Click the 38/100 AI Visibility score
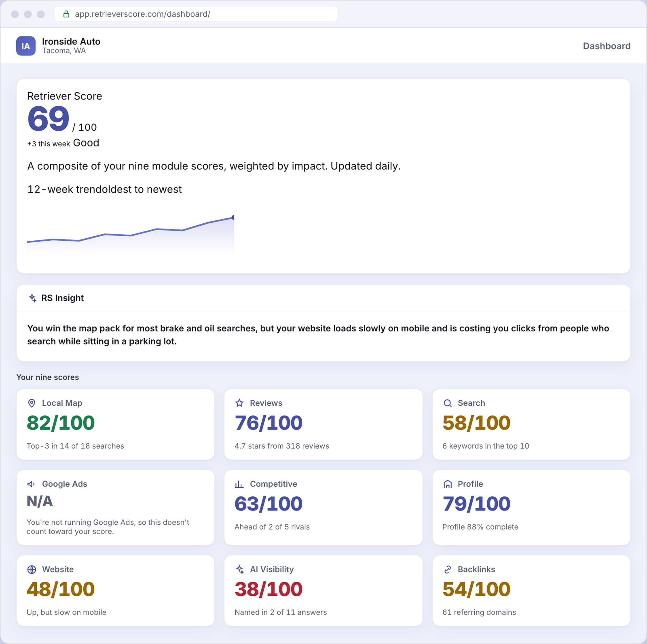The width and height of the screenshot is (647, 644). pos(269,589)
